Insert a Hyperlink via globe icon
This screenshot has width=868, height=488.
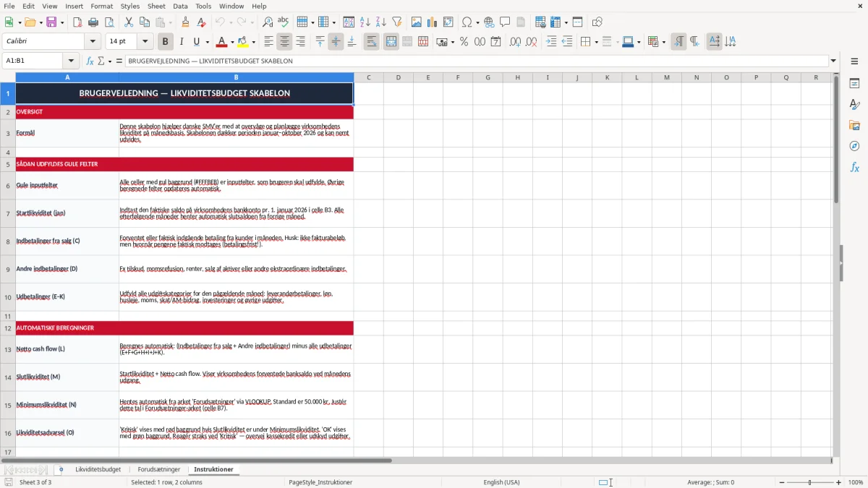tap(489, 22)
